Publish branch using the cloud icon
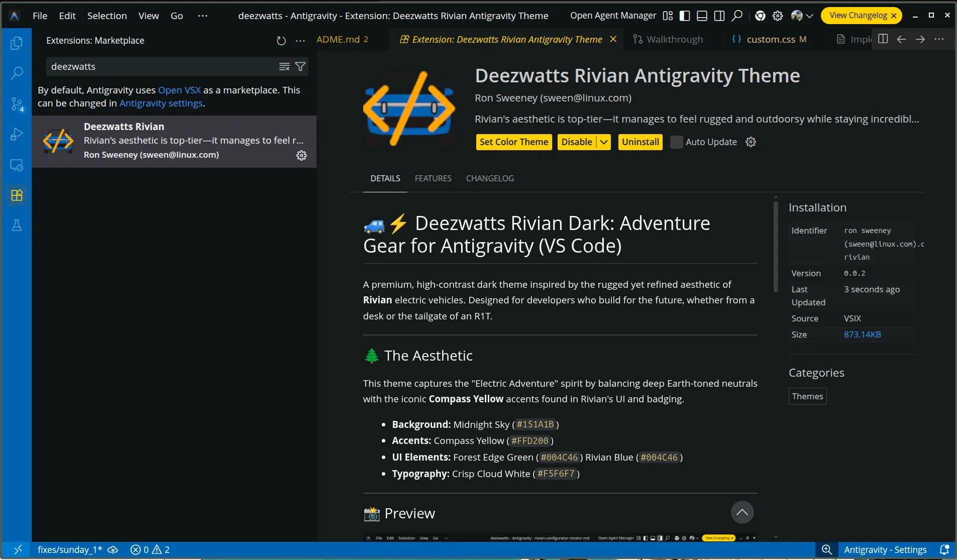This screenshot has width=957, height=560. click(x=113, y=549)
